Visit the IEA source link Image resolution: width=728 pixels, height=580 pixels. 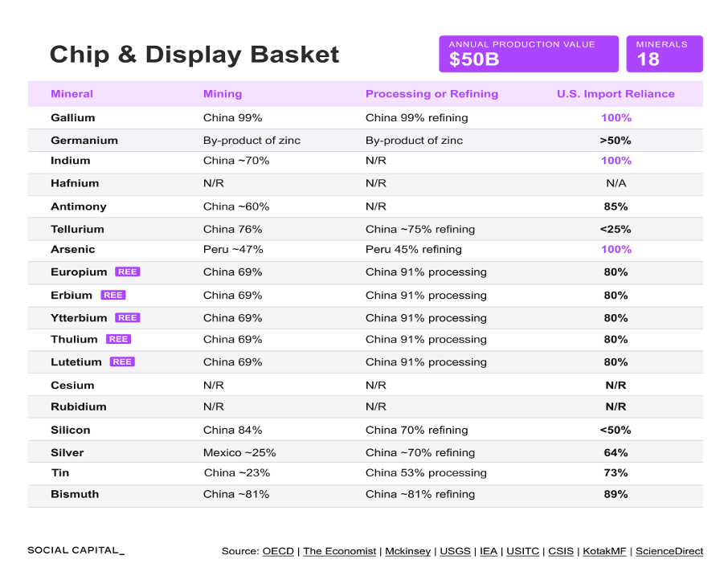point(489,551)
